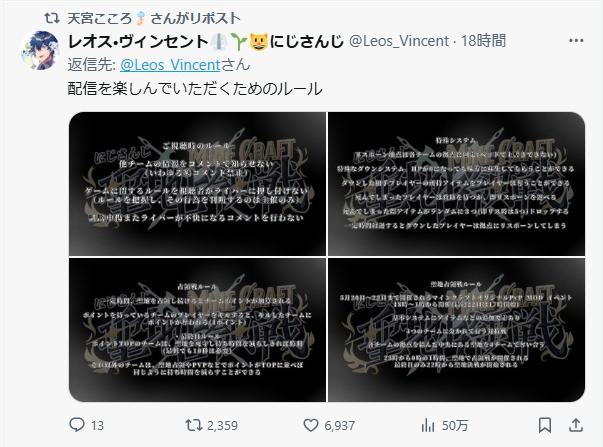Click the share upload icon

(x=575, y=425)
